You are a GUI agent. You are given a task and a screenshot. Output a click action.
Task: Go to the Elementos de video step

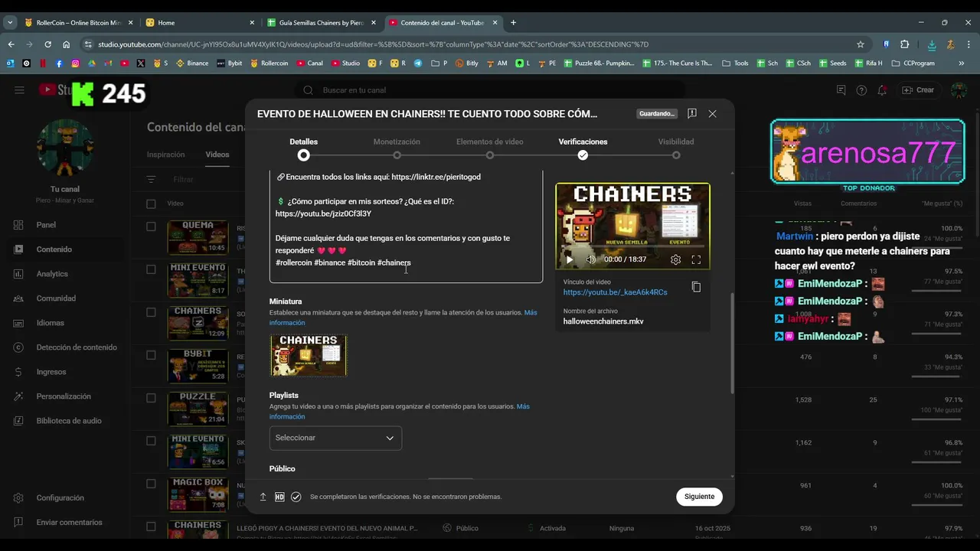[490, 148]
